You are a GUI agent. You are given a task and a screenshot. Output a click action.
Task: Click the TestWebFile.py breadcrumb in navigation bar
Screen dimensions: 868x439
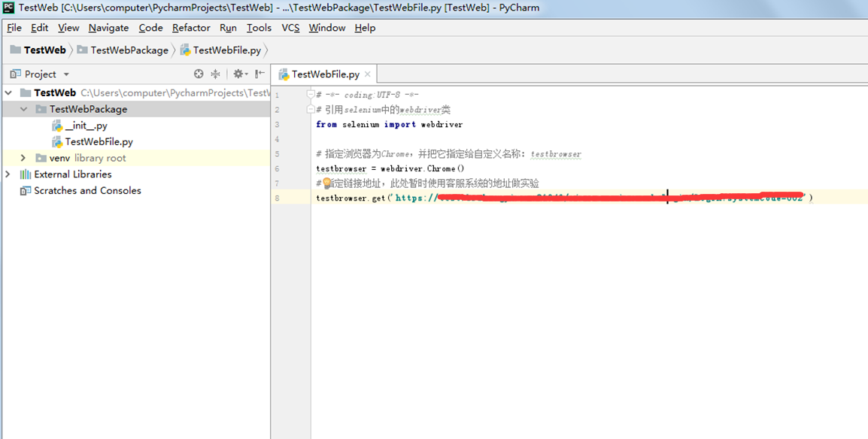point(221,50)
